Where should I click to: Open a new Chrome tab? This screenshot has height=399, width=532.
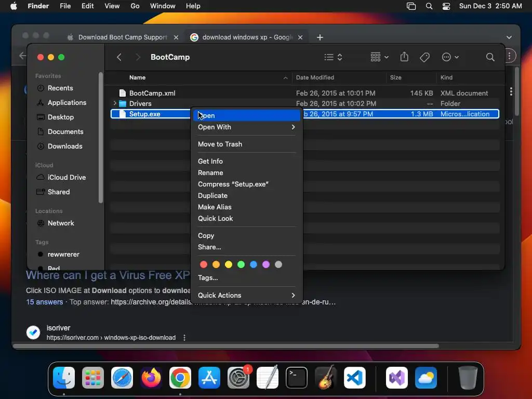click(320, 37)
